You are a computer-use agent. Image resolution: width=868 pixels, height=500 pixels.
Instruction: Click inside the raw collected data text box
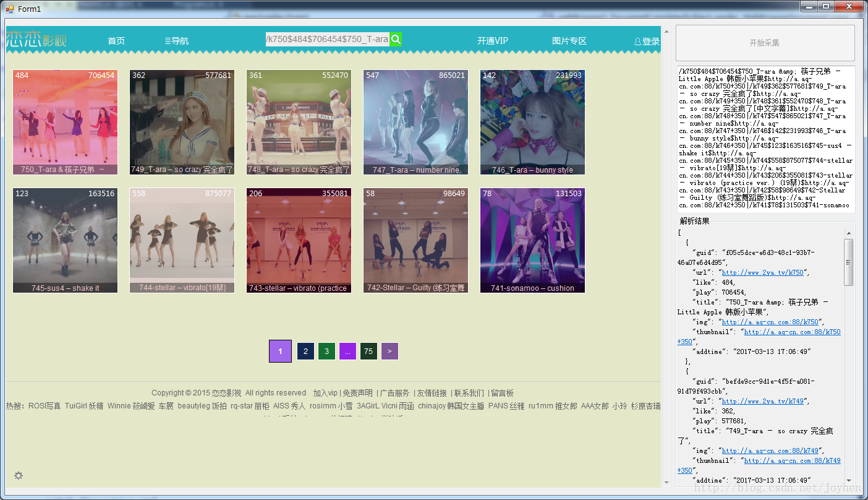pyautogui.click(x=765, y=139)
